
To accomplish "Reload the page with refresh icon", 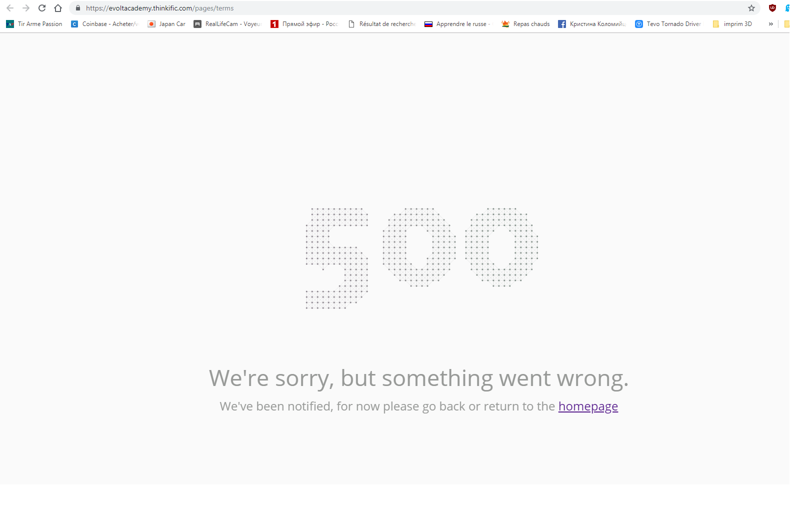I will (42, 8).
